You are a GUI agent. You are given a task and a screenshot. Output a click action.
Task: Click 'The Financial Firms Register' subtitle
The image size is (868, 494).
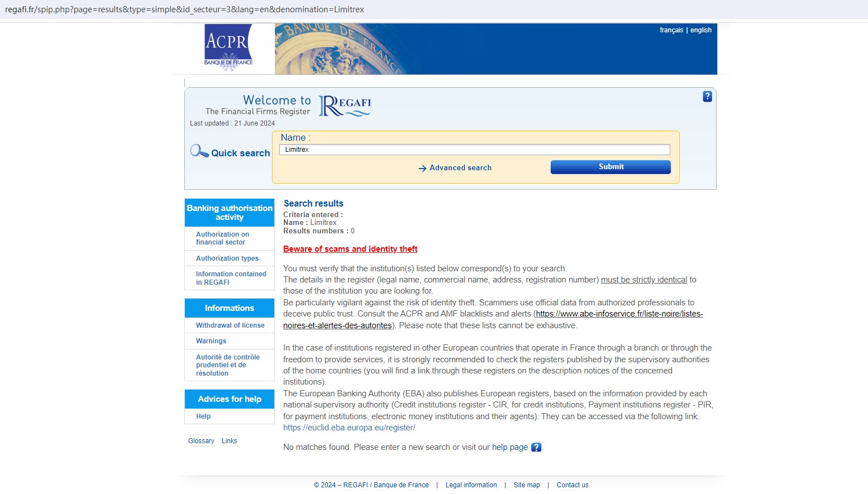pyautogui.click(x=257, y=112)
